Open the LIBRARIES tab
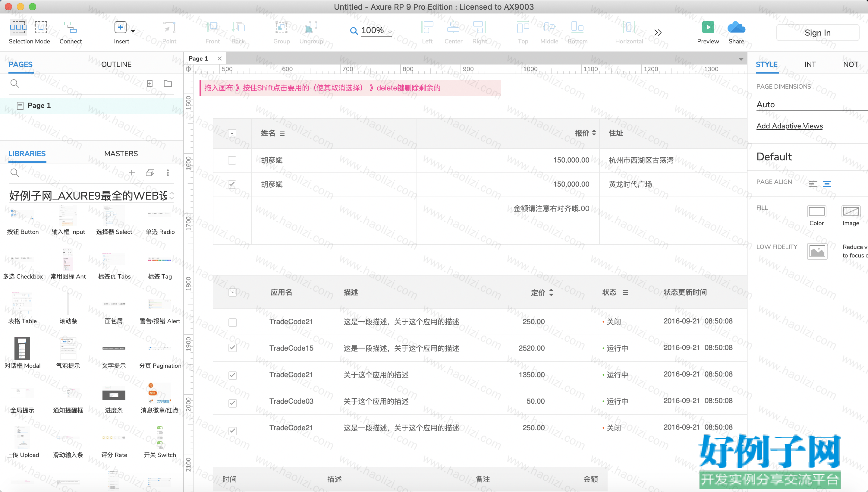 click(x=27, y=153)
